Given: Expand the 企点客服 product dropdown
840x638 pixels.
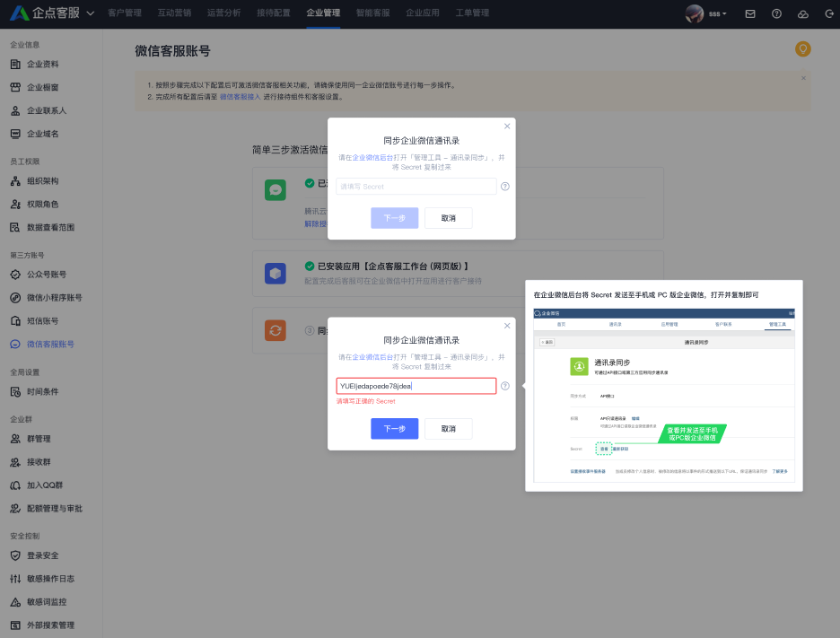Looking at the screenshot, I should [91, 13].
